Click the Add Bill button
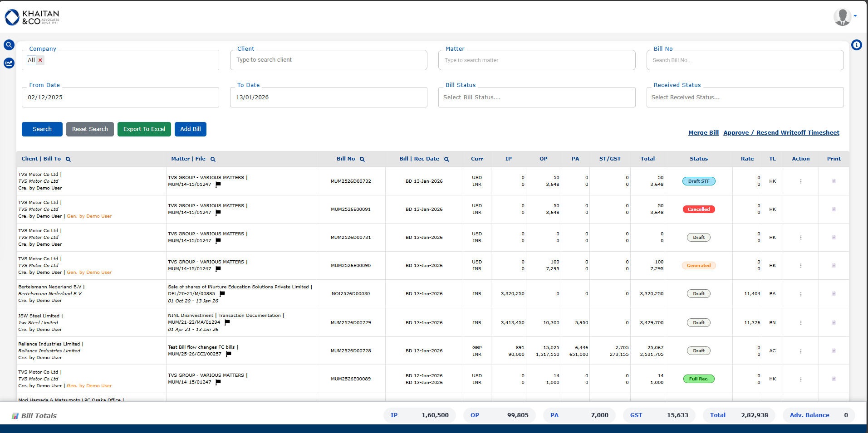 pos(191,129)
